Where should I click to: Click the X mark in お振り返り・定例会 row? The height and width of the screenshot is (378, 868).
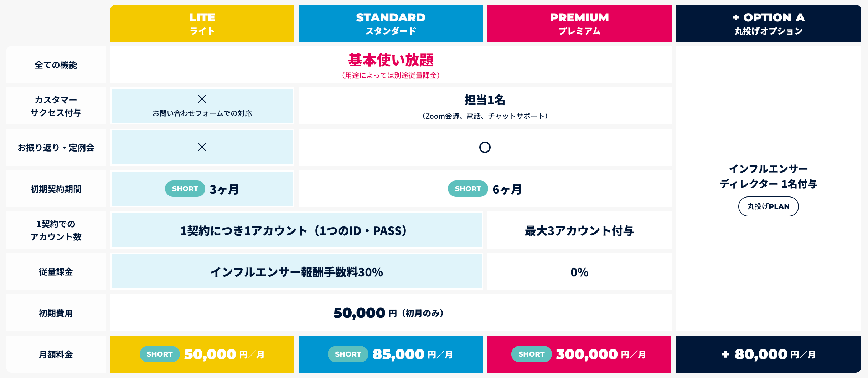point(202,147)
